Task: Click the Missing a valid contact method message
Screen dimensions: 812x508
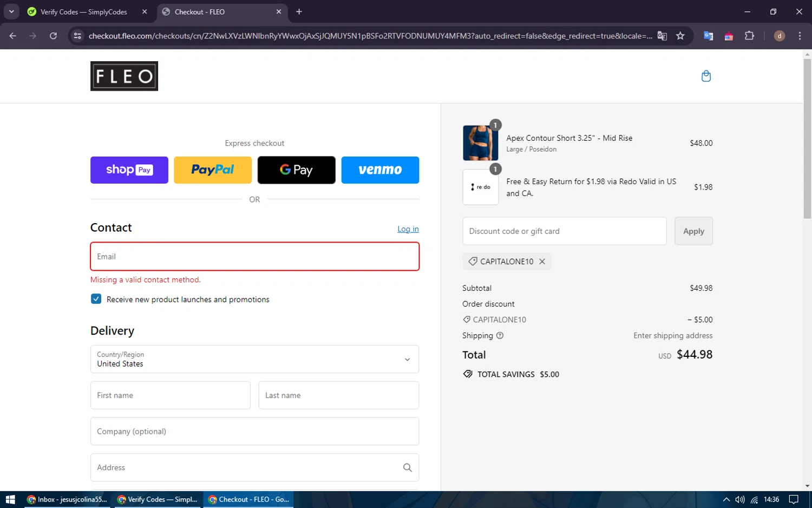Action: 146,280
